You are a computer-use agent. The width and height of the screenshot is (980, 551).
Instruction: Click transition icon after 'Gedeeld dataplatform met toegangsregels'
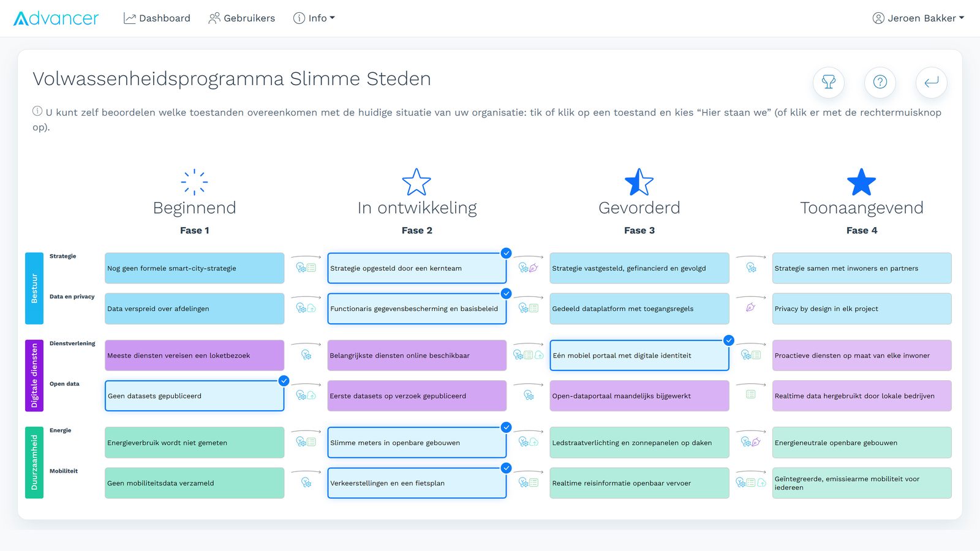click(x=751, y=307)
